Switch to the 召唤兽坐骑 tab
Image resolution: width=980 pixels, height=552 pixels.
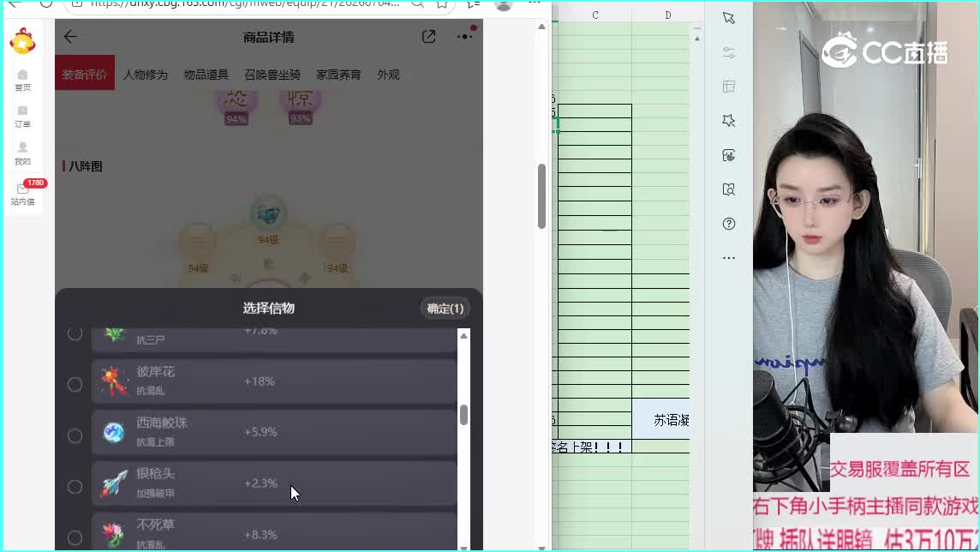point(272,75)
